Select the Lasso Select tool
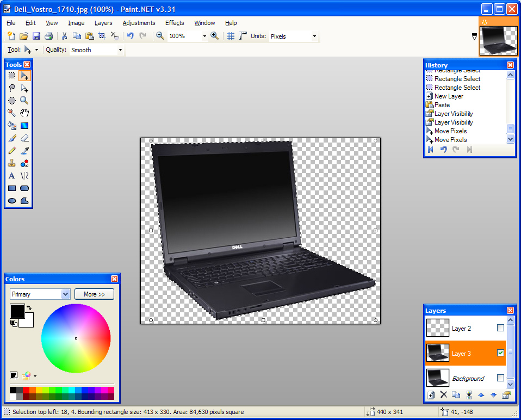 tap(11, 88)
